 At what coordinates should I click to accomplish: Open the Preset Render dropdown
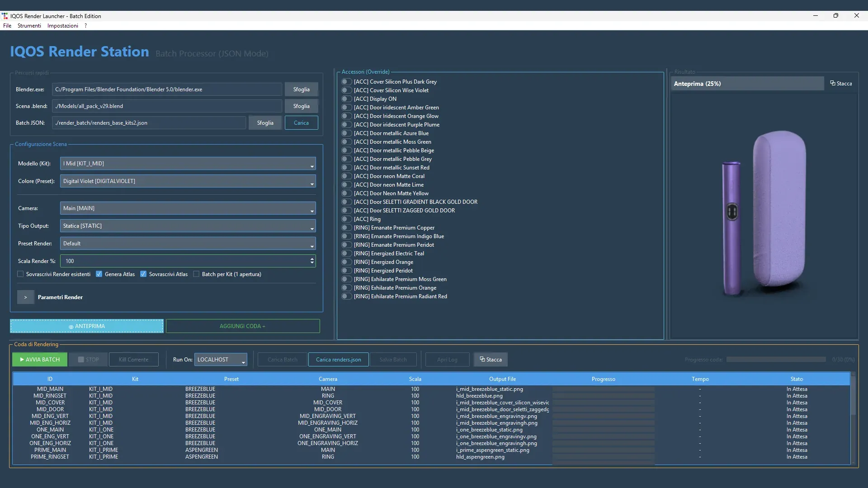tap(188, 244)
